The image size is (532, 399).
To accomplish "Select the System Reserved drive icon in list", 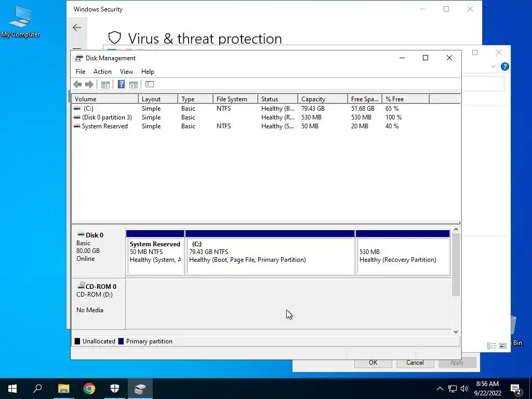I will [77, 126].
